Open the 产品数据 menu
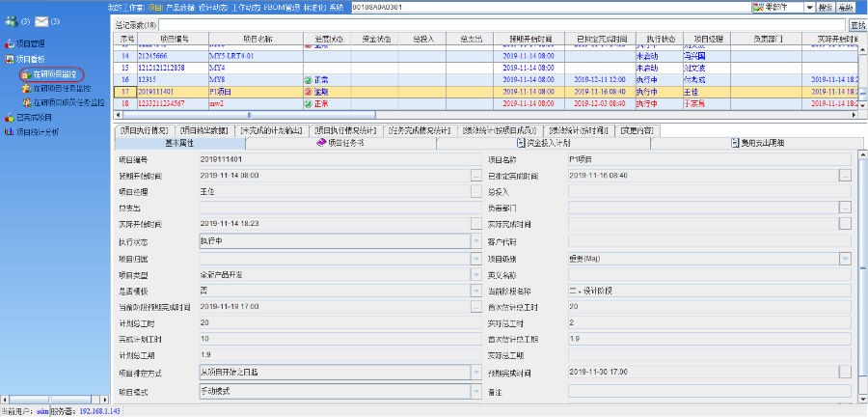Screen dimensions: 868x417 [180, 7]
